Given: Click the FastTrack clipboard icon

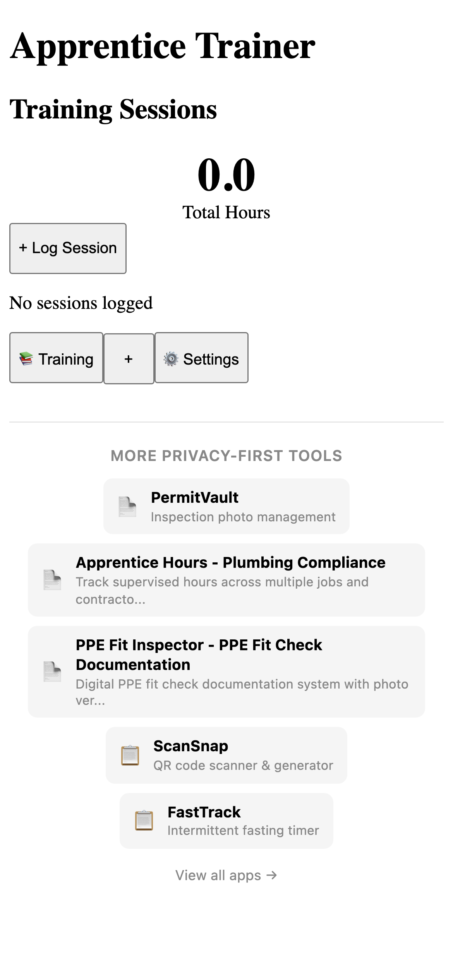Looking at the screenshot, I should [x=144, y=821].
